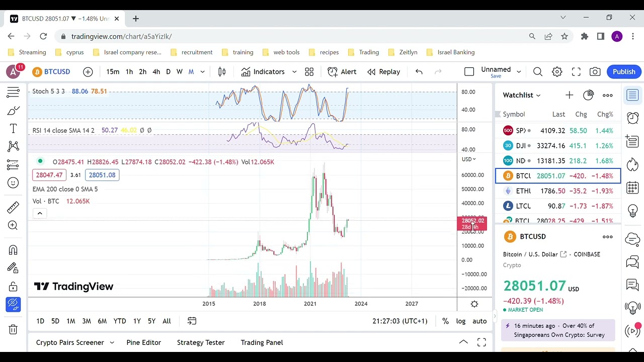Open the hotlists flame icon in sidebar
The image size is (644, 362).
(632, 164)
